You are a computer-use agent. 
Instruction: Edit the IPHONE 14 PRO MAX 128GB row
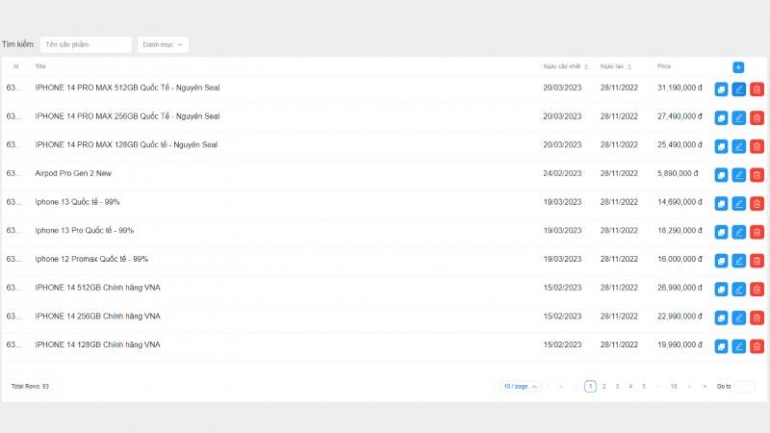coord(739,146)
